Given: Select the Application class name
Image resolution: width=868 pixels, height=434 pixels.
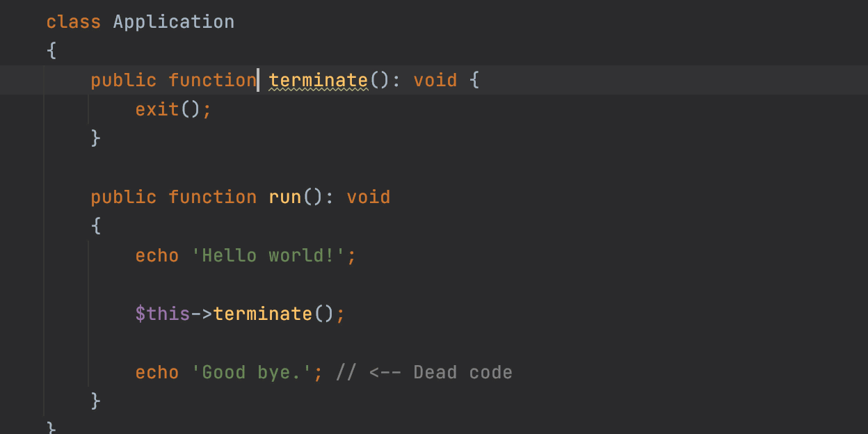Looking at the screenshot, I should (173, 22).
